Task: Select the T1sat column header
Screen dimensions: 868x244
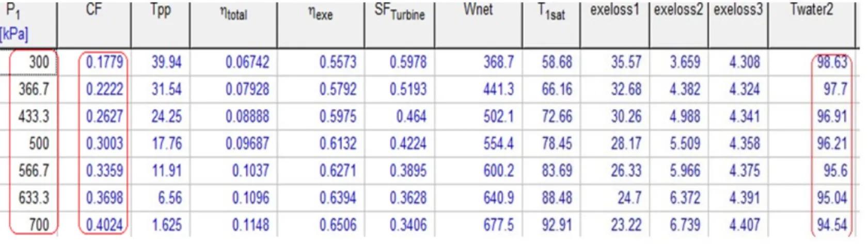Action: [551, 24]
